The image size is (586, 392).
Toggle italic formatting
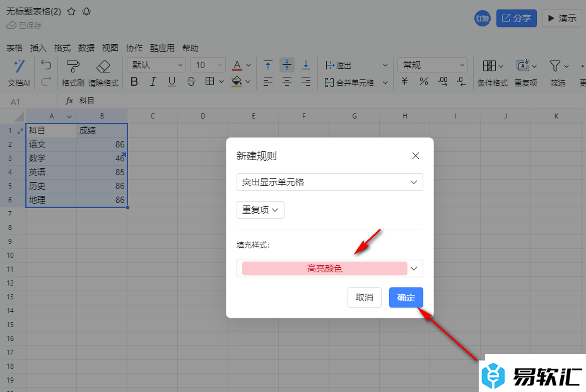153,81
